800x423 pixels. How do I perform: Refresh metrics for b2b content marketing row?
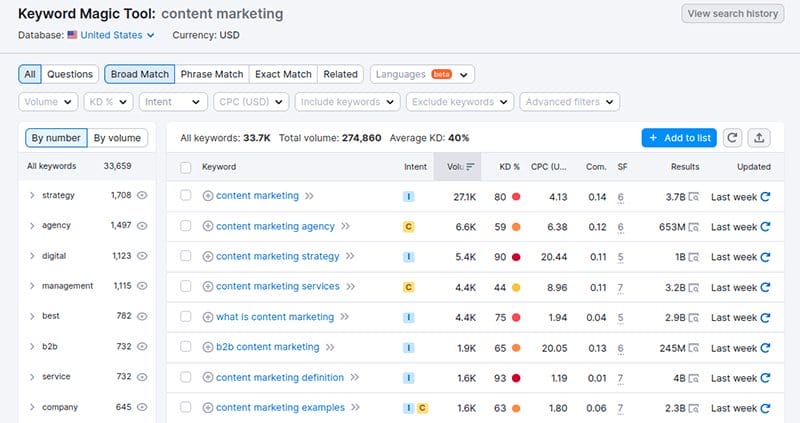pyautogui.click(x=765, y=347)
